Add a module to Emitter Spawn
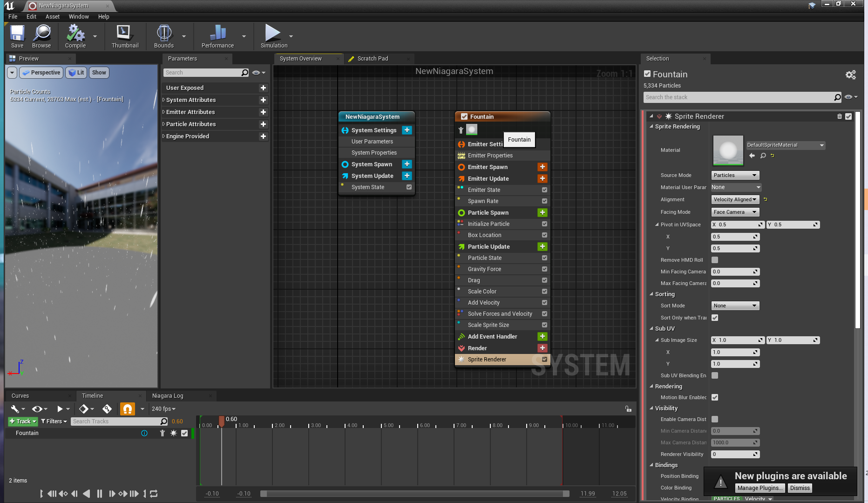Image resolution: width=868 pixels, height=503 pixels. [542, 167]
